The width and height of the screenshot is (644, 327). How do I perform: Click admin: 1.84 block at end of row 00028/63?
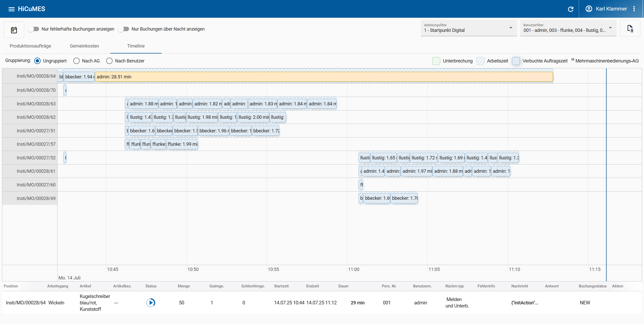point(322,104)
